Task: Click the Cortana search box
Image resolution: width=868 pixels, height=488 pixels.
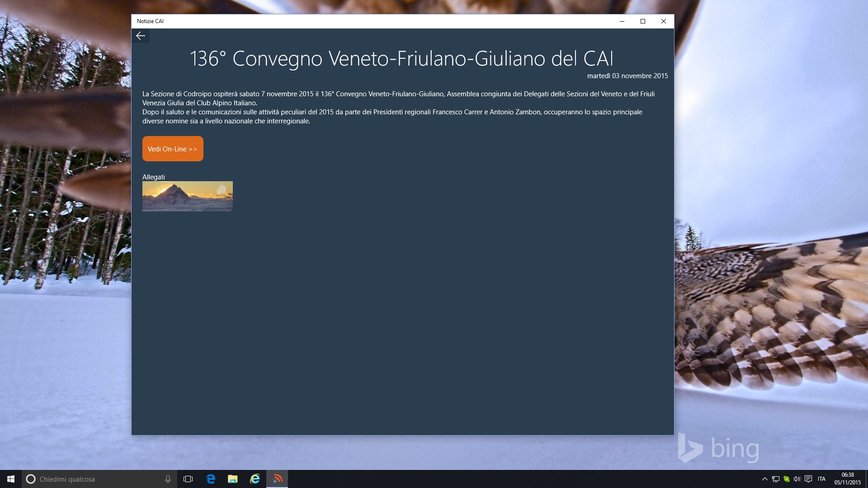Action: click(x=95, y=479)
